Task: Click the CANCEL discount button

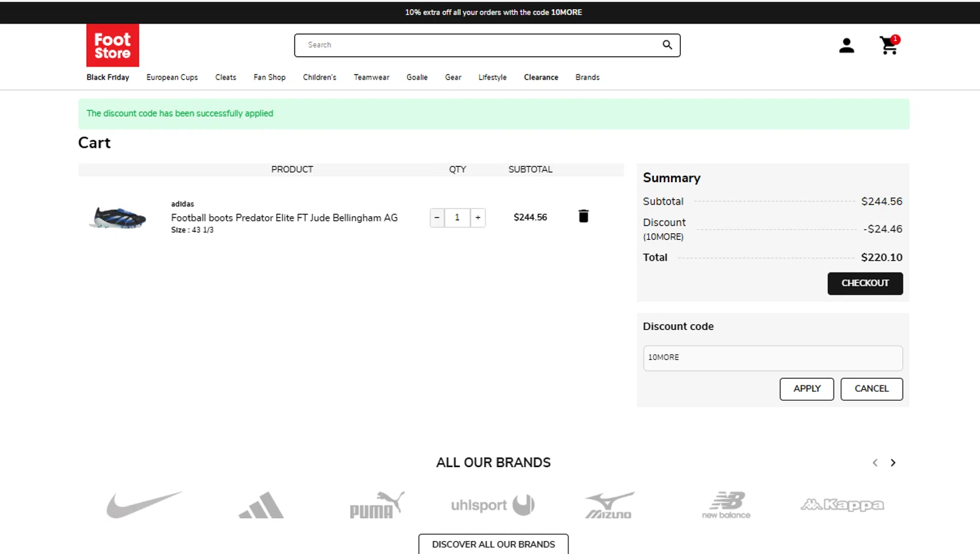Action: tap(872, 389)
